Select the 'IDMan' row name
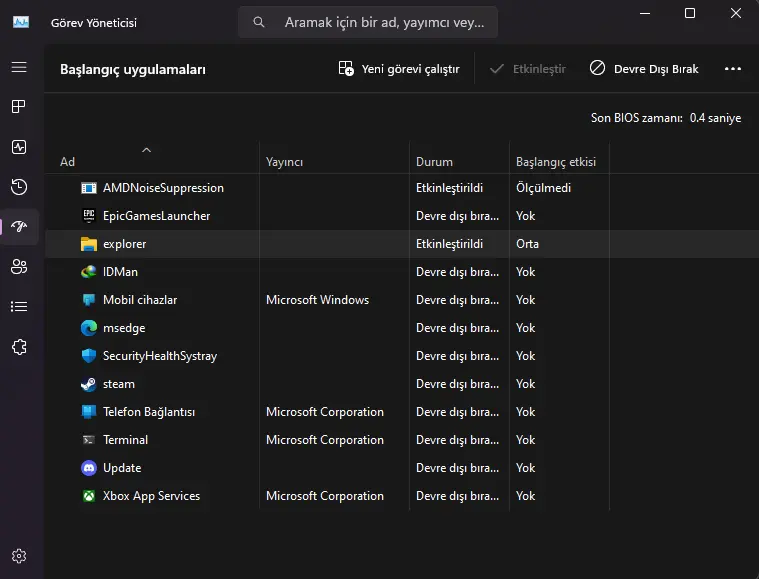 coord(120,272)
